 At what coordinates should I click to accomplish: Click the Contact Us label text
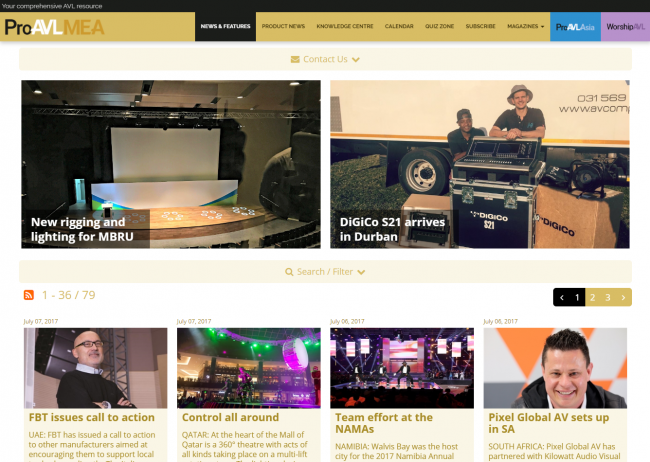325,59
